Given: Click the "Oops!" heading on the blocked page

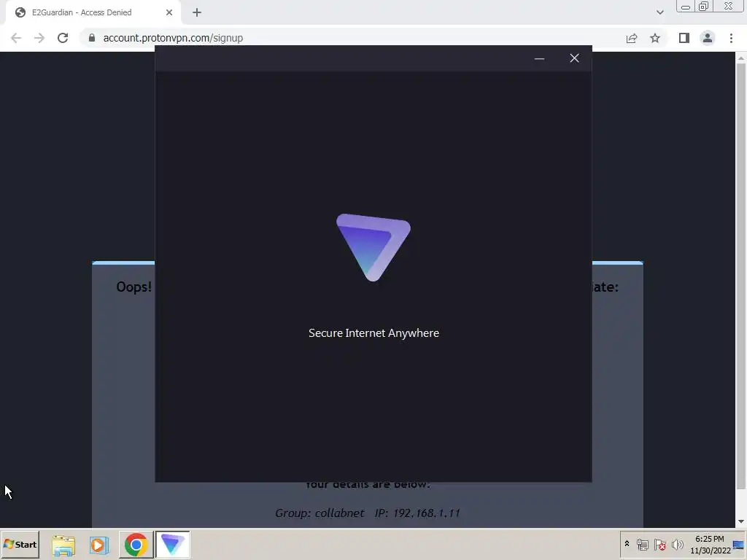Looking at the screenshot, I should click(x=134, y=287).
